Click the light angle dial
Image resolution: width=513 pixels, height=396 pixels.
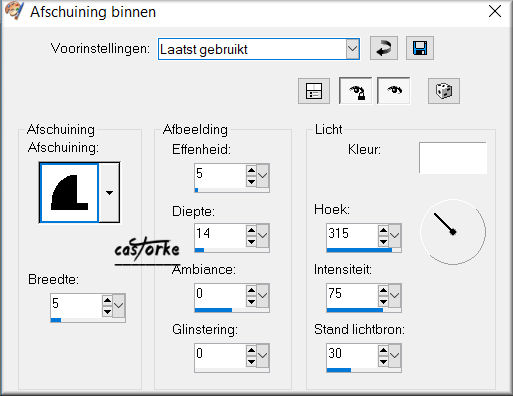453,232
